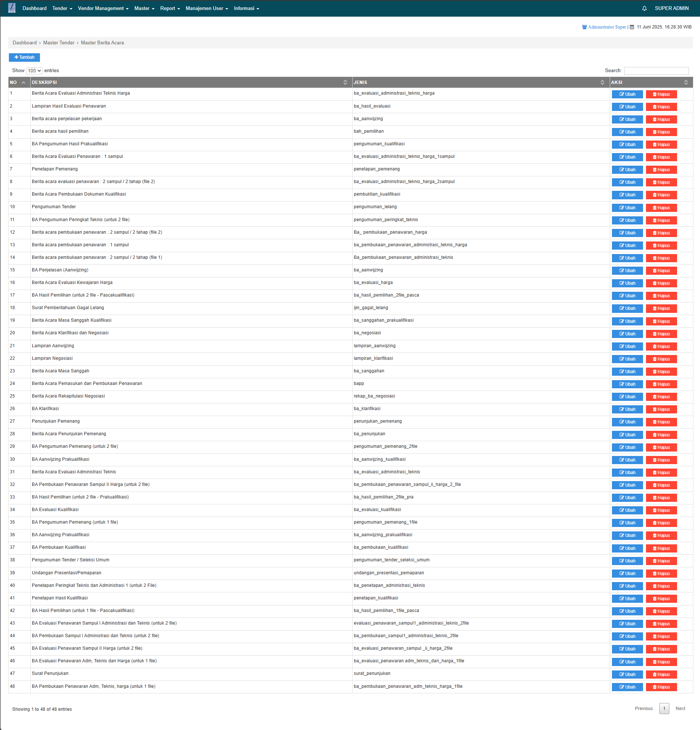Screen dimensions: 700x730
Task: Click the text lampiran_aanwijzing
Action: 374,346
